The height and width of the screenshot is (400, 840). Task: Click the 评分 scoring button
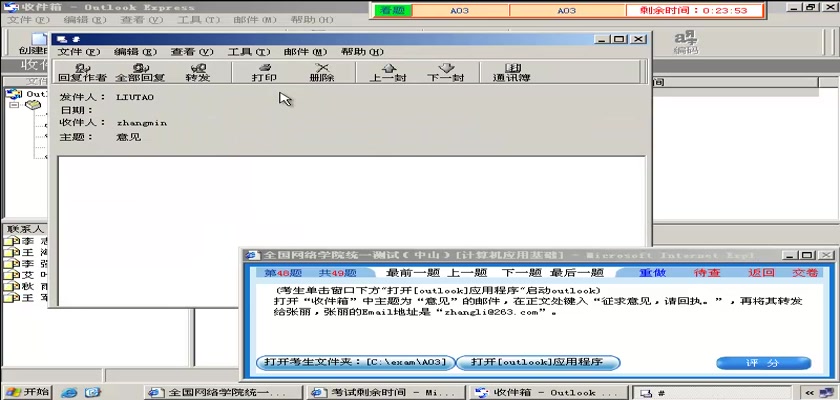(763, 363)
